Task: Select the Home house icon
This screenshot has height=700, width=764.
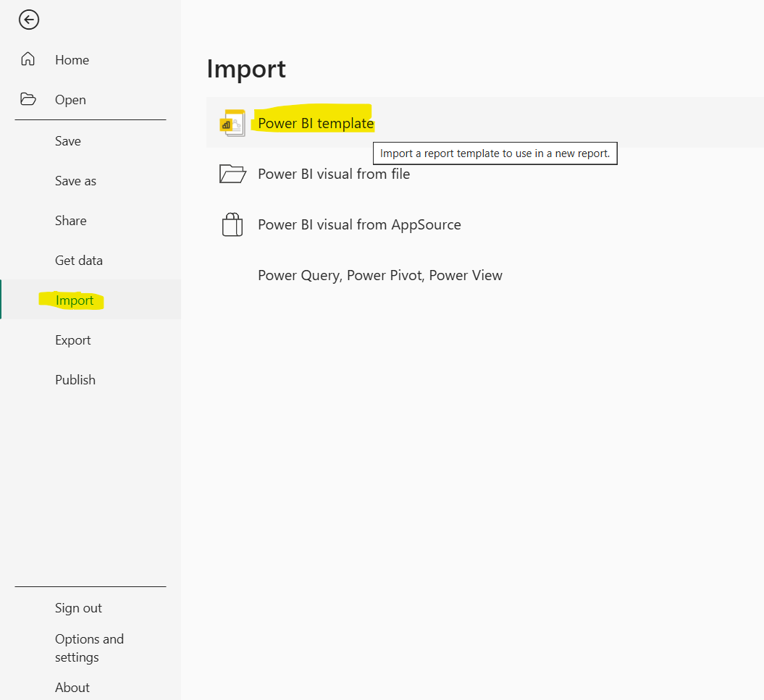Action: pyautogui.click(x=28, y=59)
